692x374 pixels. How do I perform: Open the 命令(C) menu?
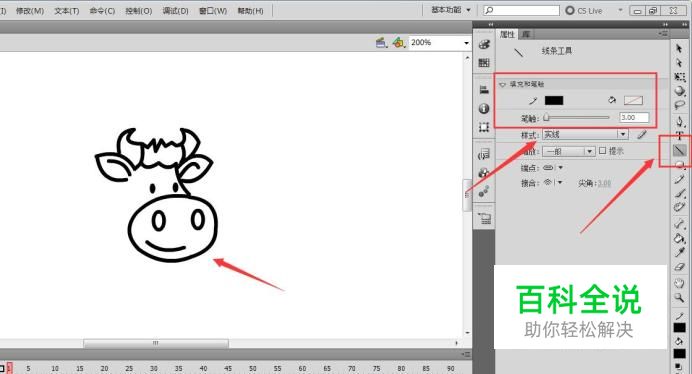click(x=102, y=11)
